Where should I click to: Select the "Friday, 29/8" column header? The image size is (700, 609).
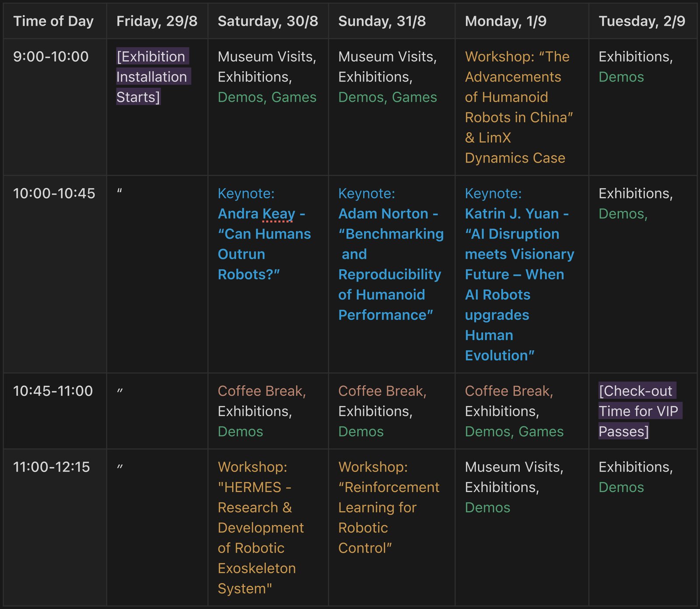click(157, 21)
